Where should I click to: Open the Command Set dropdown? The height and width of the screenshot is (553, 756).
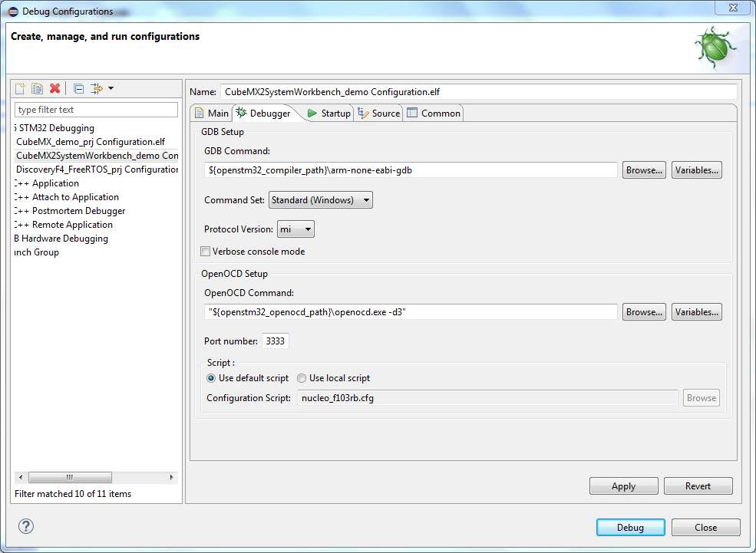(320, 200)
